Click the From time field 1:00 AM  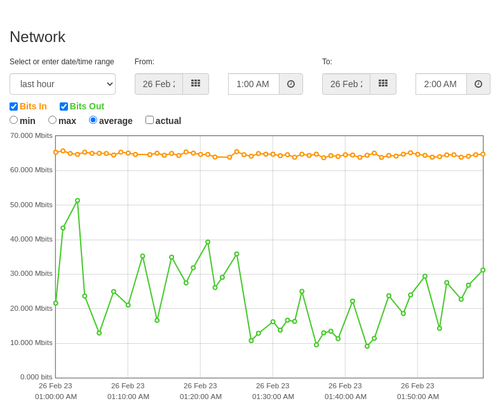253,84
